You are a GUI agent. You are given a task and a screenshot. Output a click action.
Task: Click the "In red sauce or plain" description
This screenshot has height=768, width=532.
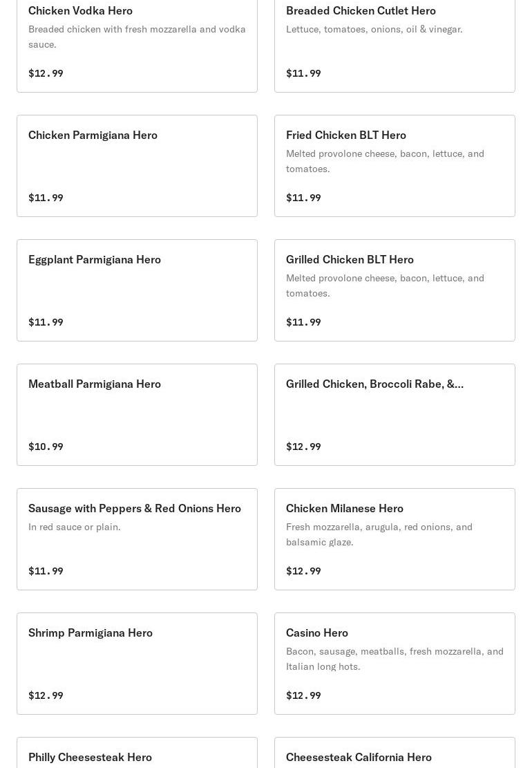[74, 527]
